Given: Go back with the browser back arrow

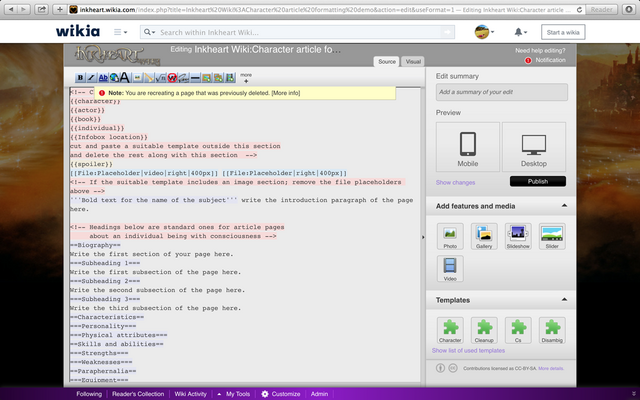Looking at the screenshot, I should pos(11,9).
